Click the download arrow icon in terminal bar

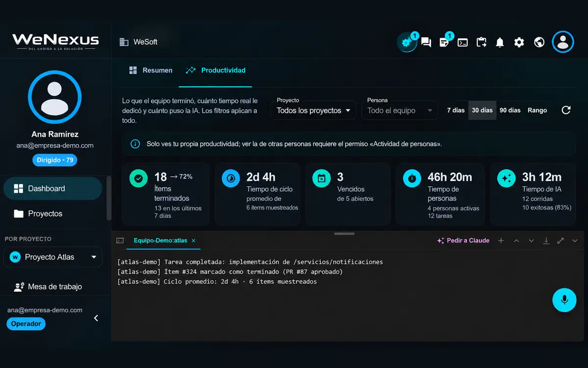(x=546, y=240)
